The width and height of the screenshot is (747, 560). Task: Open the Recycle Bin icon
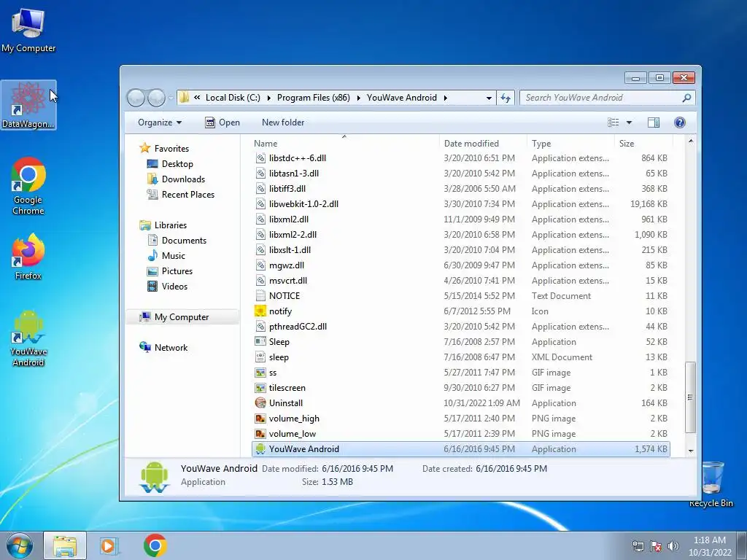click(x=711, y=484)
